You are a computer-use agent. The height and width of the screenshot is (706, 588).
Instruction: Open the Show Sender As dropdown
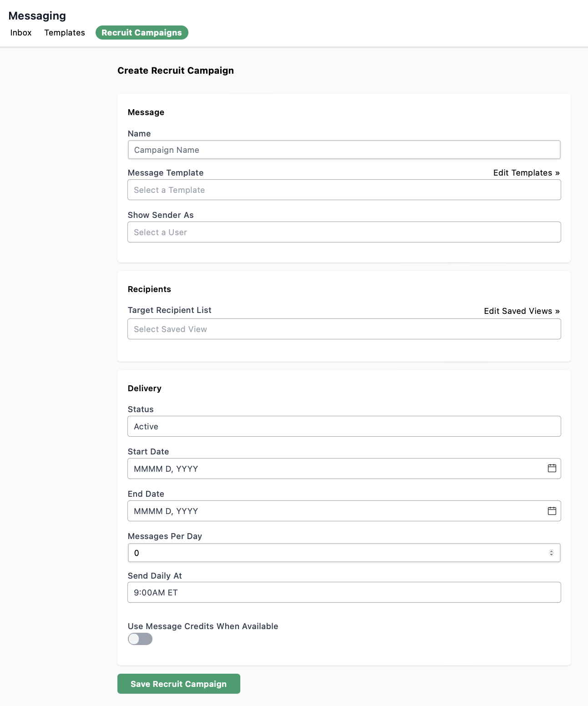click(344, 232)
